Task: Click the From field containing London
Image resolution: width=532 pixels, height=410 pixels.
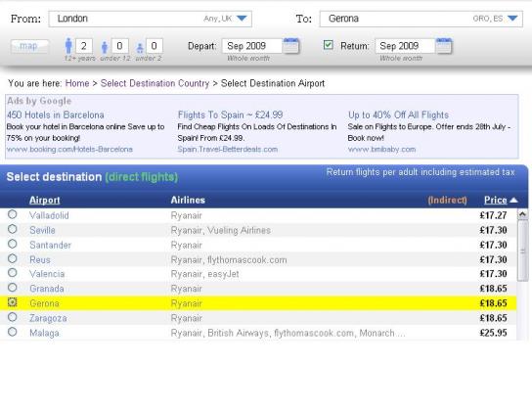Action: (x=150, y=19)
